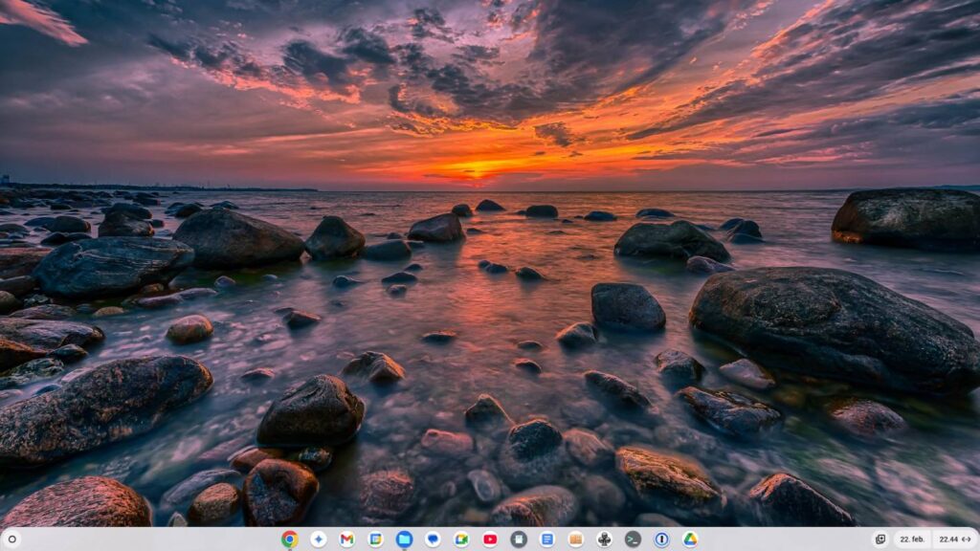Viewport: 980px width, 551px height.
Task: Launch Google Docs from the shelf
Action: click(546, 540)
